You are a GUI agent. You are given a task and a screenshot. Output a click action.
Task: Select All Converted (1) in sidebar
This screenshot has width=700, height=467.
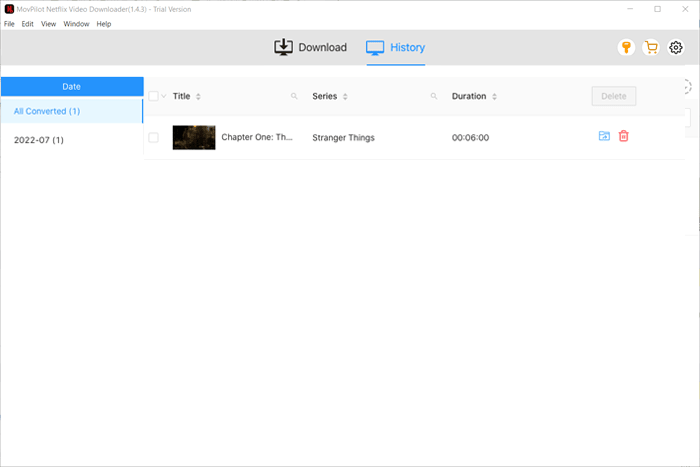(72, 111)
